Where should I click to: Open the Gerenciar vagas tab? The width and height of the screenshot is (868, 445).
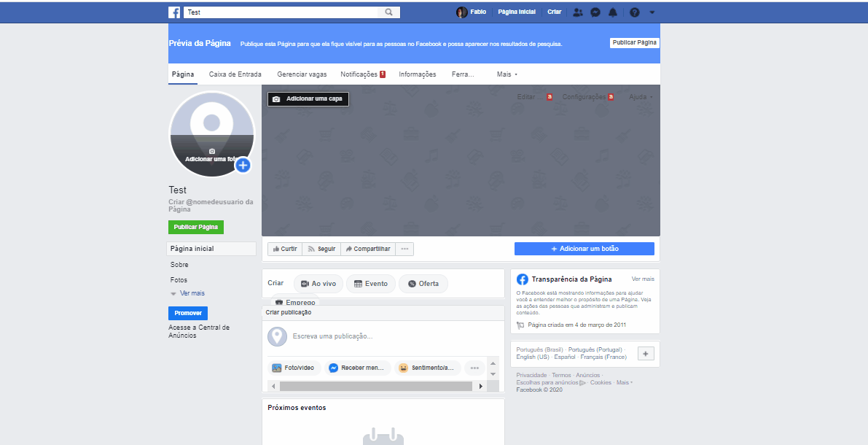point(302,74)
